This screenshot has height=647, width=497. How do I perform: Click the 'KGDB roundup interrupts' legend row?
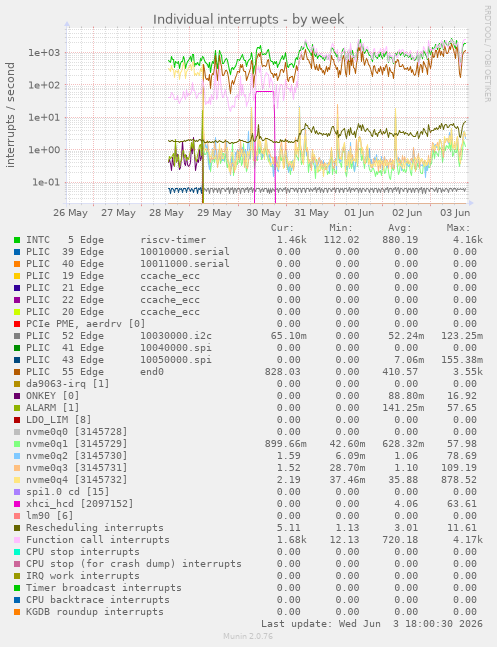click(95, 612)
